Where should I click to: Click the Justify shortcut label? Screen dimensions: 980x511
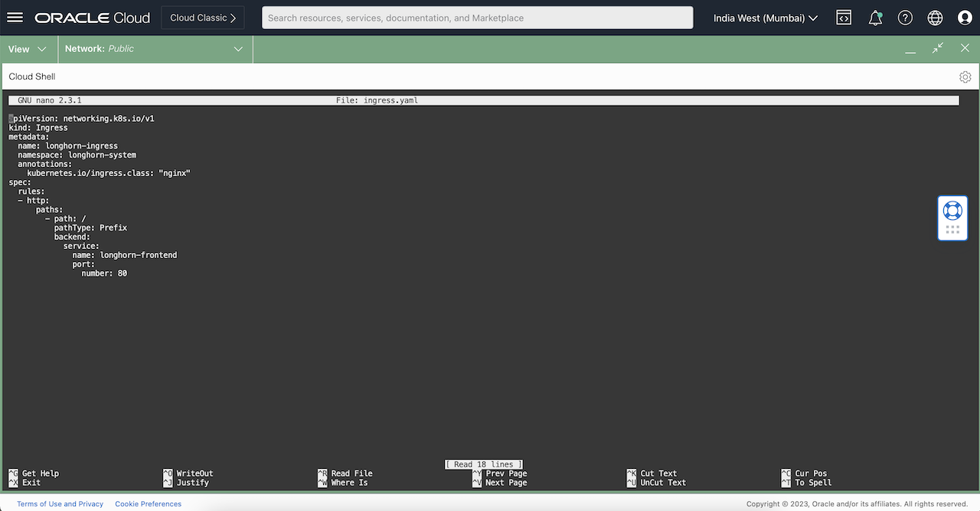tap(193, 483)
